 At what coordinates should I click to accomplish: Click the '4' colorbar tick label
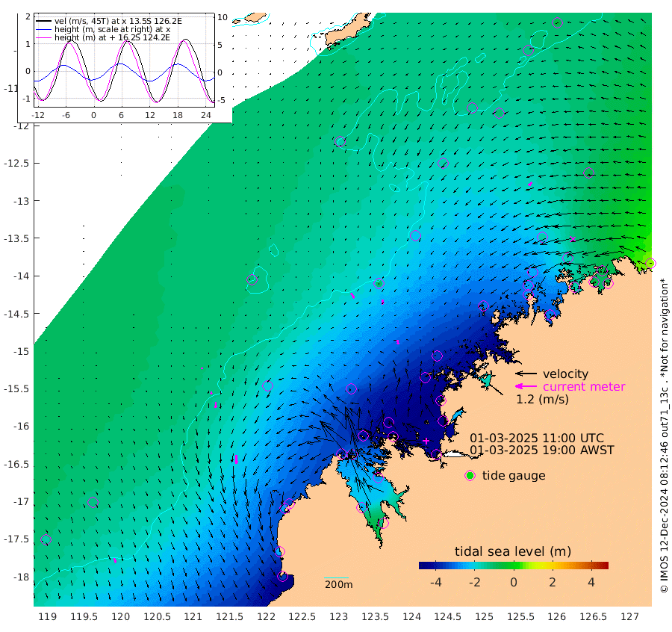591,582
